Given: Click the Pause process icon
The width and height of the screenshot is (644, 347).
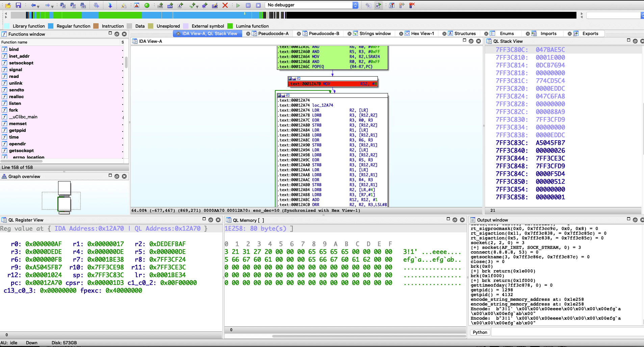Looking at the screenshot, I should (x=248, y=5).
